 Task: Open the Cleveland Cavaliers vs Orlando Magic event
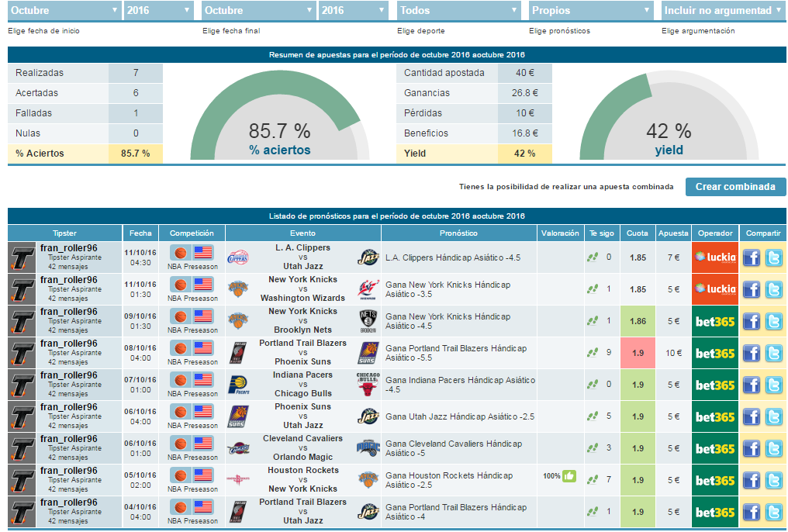click(x=303, y=448)
